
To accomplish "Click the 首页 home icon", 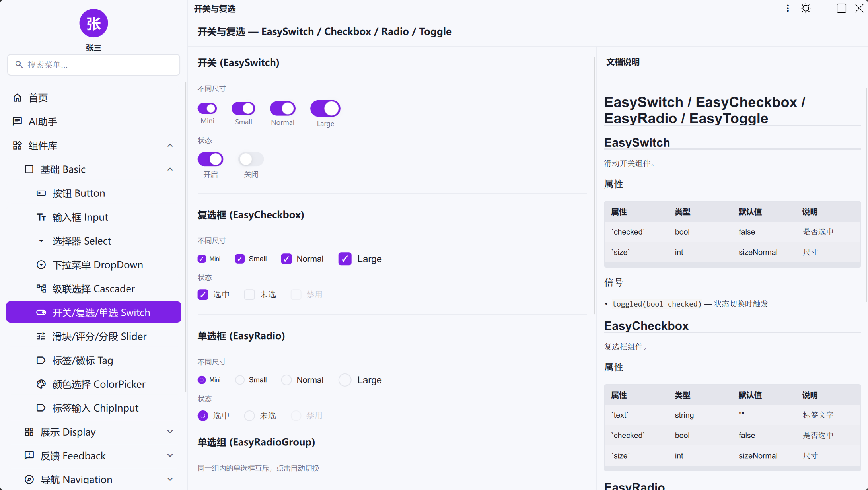I will (17, 98).
